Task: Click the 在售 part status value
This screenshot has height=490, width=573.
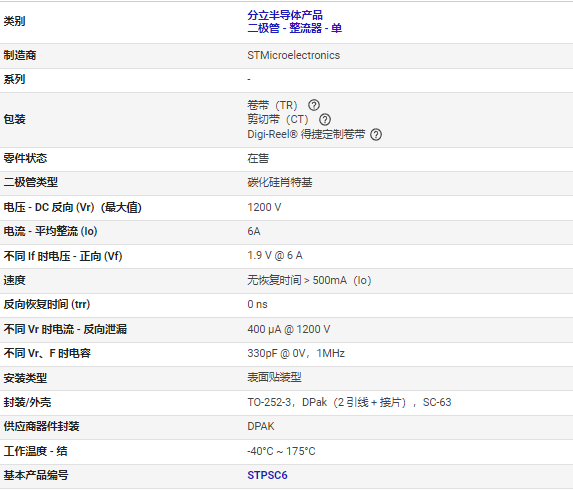Action: point(258,158)
